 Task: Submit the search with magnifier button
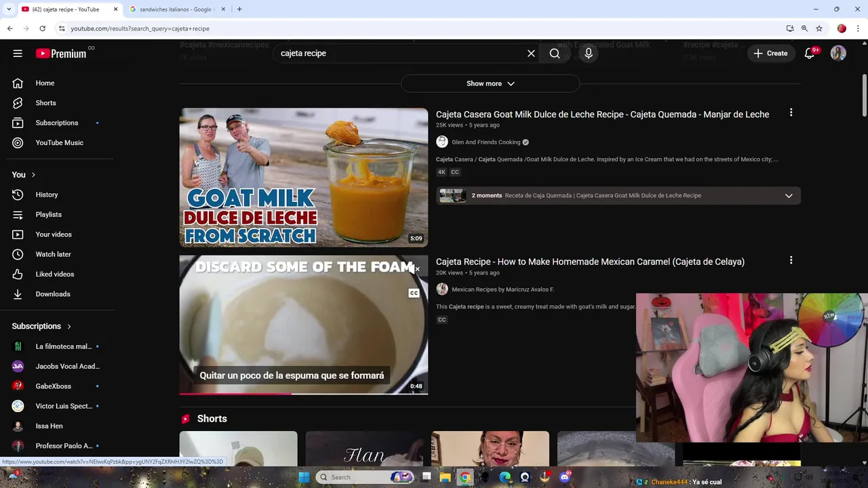click(x=555, y=54)
